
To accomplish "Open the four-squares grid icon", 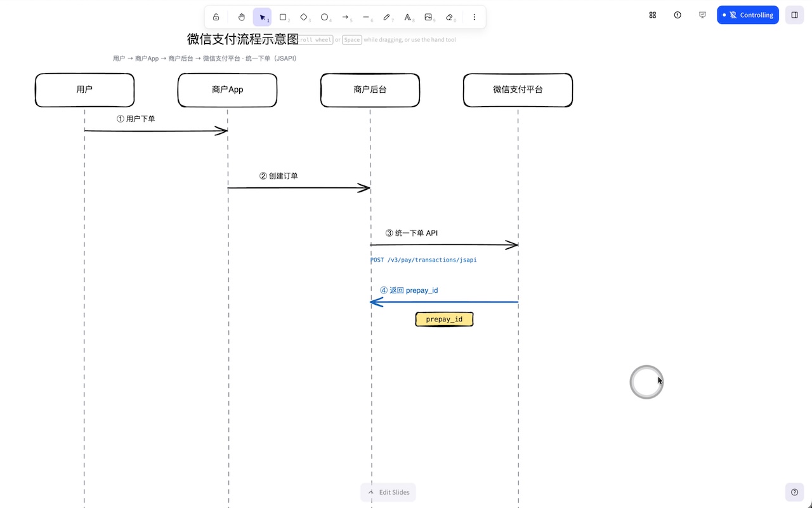I will [x=653, y=15].
